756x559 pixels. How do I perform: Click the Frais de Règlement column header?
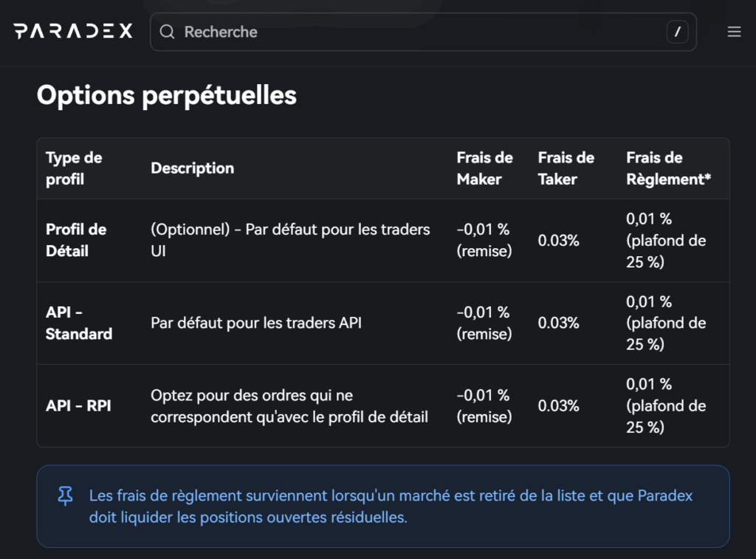[668, 168]
